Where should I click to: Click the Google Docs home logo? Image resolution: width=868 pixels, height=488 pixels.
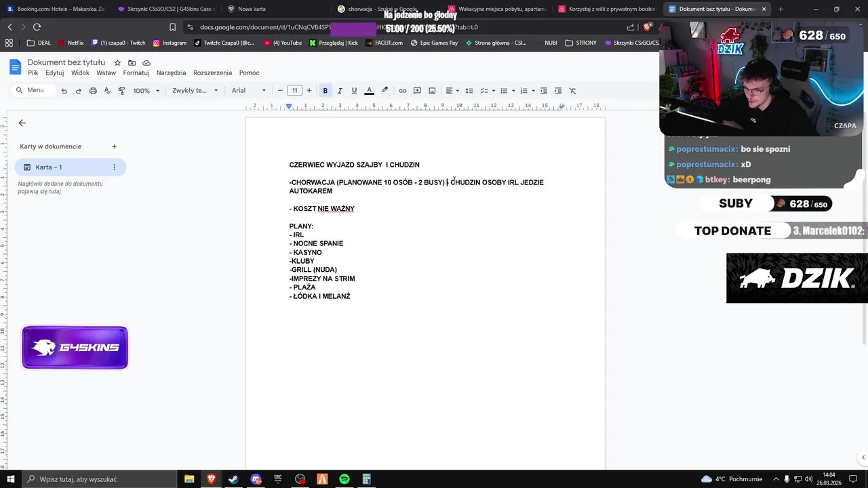tap(15, 66)
